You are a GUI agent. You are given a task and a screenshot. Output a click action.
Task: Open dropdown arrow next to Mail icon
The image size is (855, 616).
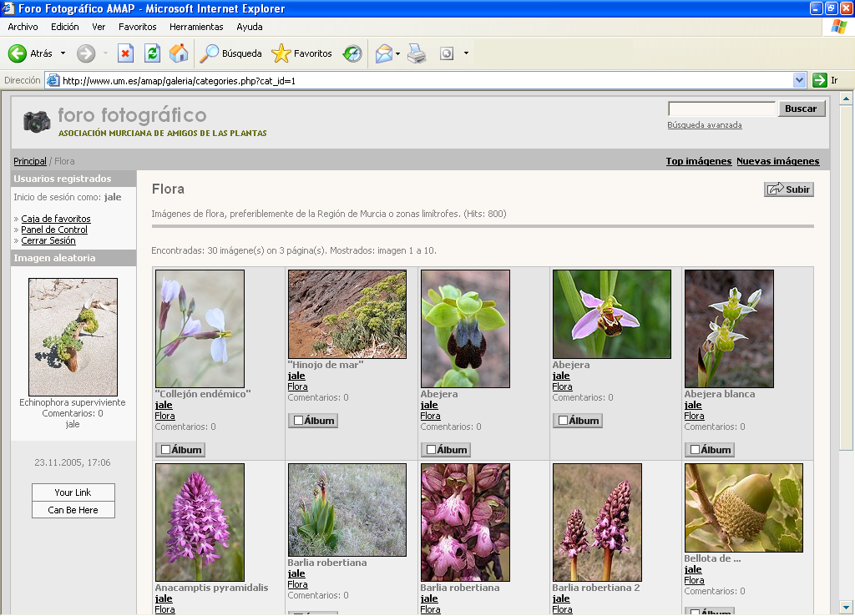tap(397, 53)
